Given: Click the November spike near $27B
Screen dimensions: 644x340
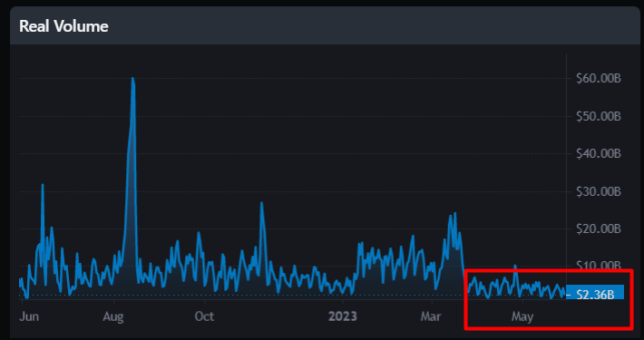Looking at the screenshot, I should click(x=261, y=203).
